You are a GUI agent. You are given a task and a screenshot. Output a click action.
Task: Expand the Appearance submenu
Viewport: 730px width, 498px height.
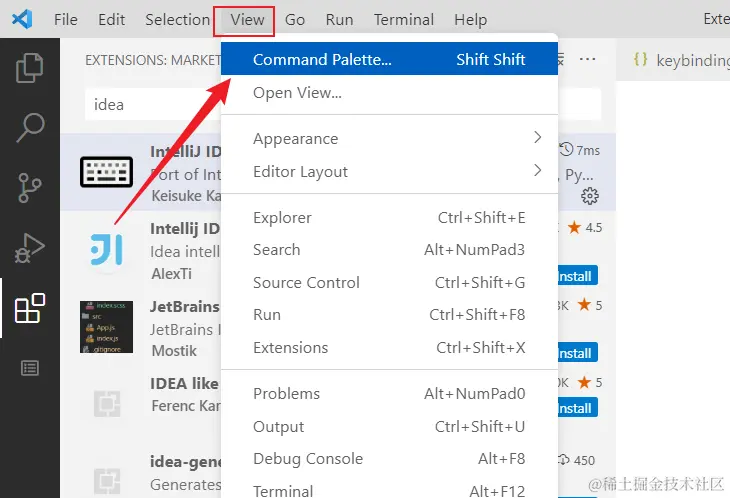(x=389, y=138)
